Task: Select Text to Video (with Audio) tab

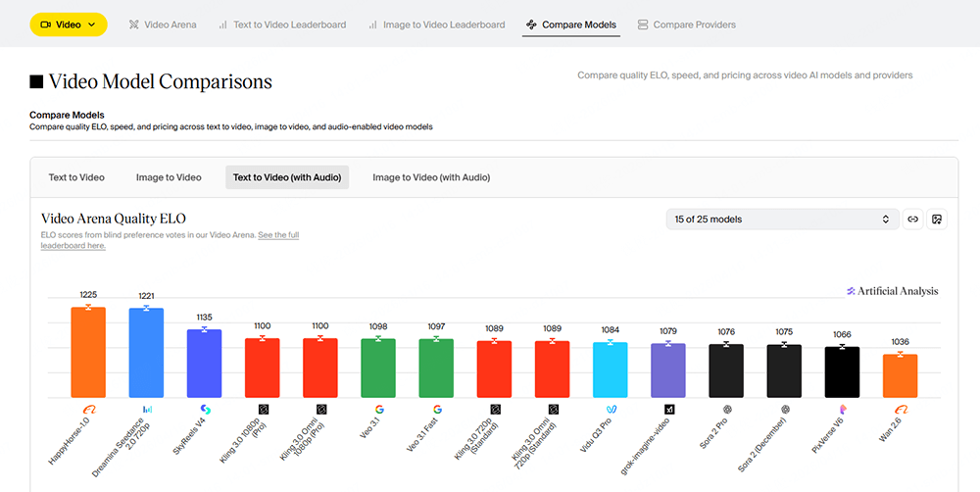Action: (x=287, y=177)
